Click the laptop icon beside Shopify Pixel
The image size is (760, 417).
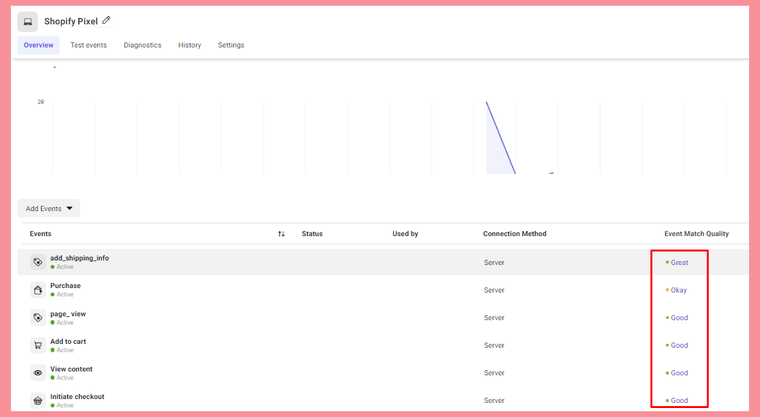[x=27, y=21]
